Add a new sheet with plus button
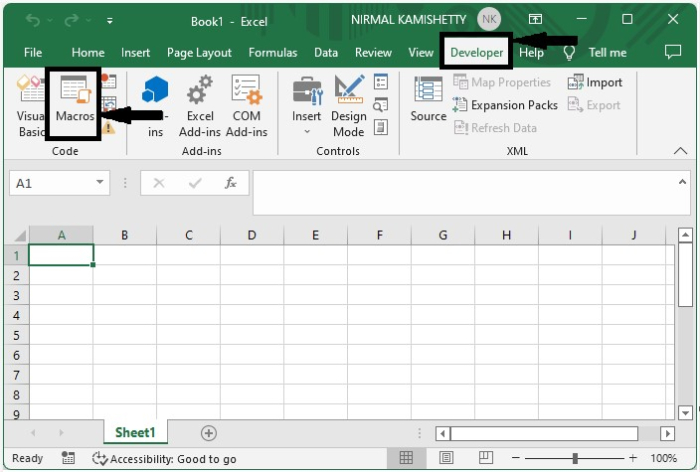 [x=208, y=433]
